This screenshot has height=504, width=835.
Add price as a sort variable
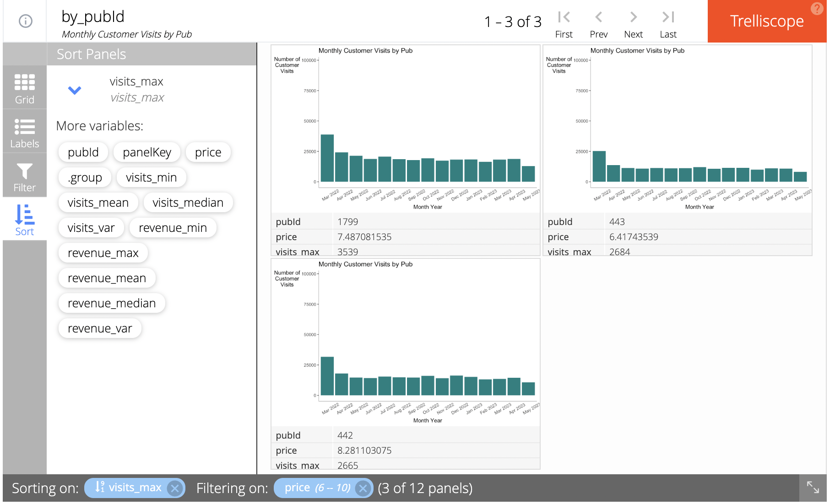pos(208,152)
